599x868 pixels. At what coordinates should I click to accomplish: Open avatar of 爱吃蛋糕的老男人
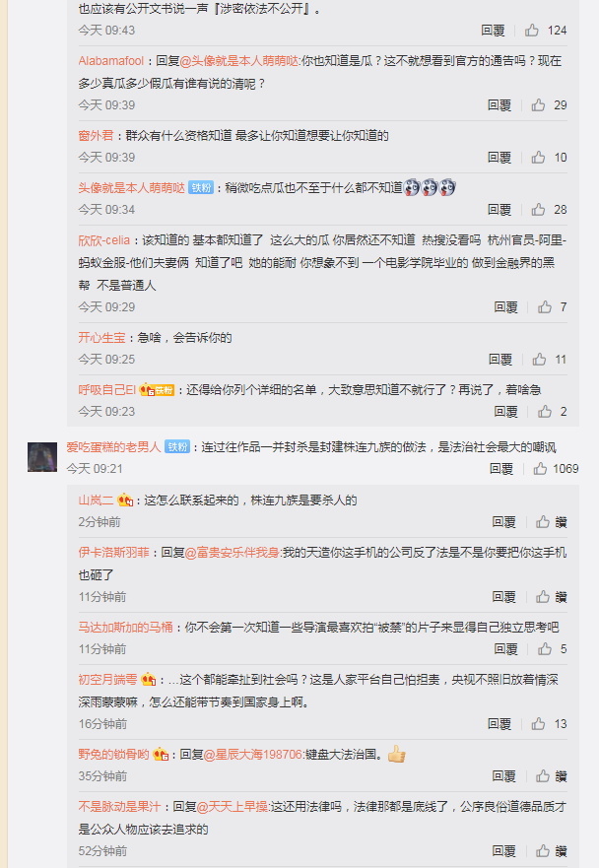42,457
